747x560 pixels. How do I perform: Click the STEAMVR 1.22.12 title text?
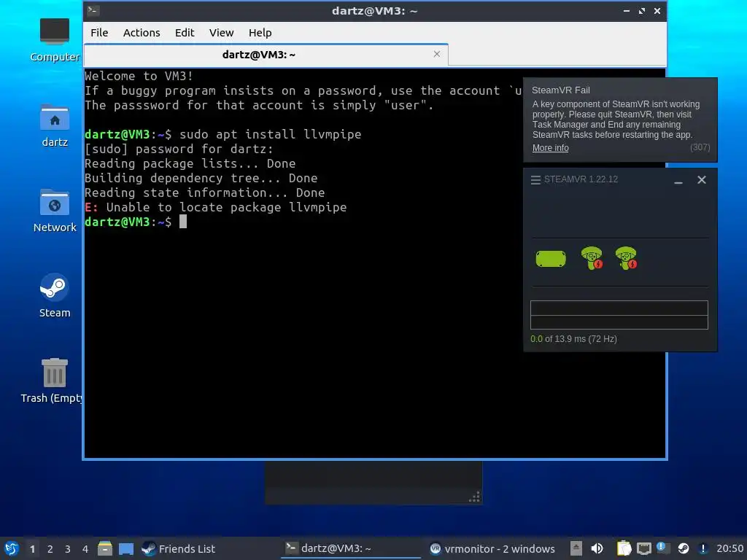pyautogui.click(x=581, y=179)
